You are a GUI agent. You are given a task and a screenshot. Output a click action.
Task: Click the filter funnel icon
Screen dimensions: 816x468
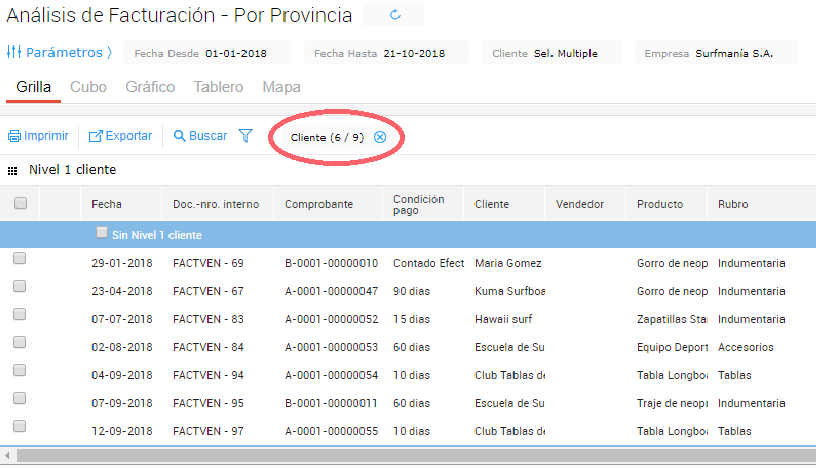(245, 136)
